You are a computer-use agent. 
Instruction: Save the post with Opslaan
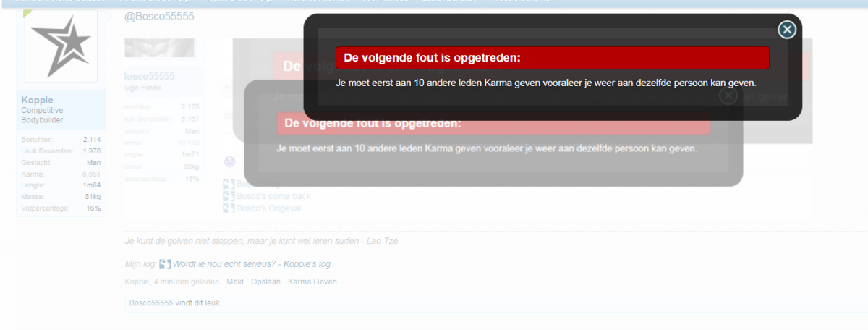265,282
